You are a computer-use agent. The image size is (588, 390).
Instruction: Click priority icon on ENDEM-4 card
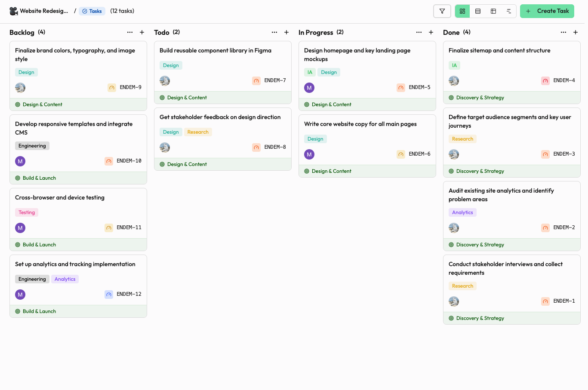[545, 81]
